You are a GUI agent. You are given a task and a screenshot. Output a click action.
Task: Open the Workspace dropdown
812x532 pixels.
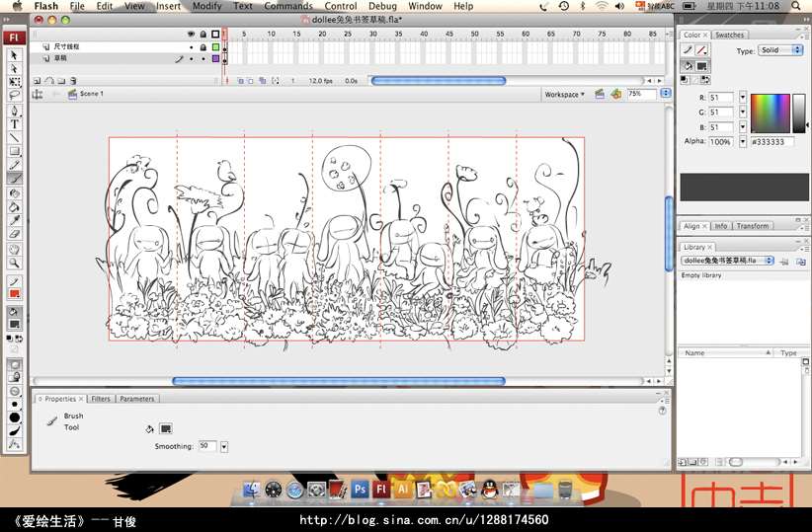coord(564,94)
